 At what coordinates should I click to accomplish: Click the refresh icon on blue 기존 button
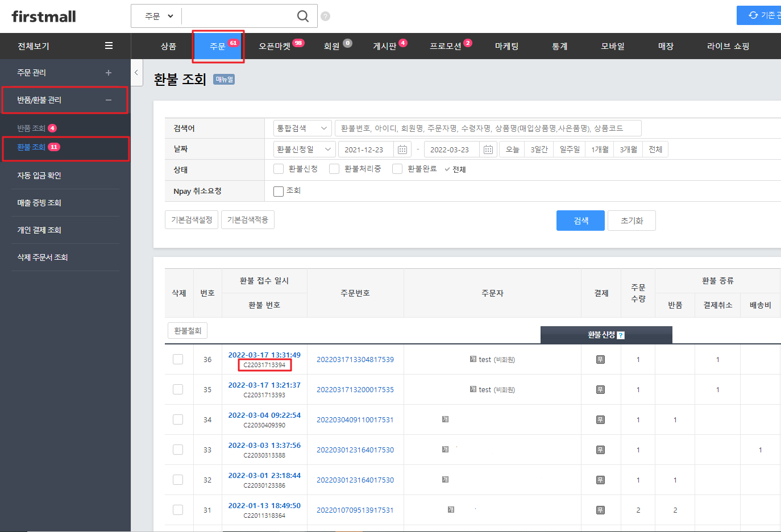click(x=753, y=15)
